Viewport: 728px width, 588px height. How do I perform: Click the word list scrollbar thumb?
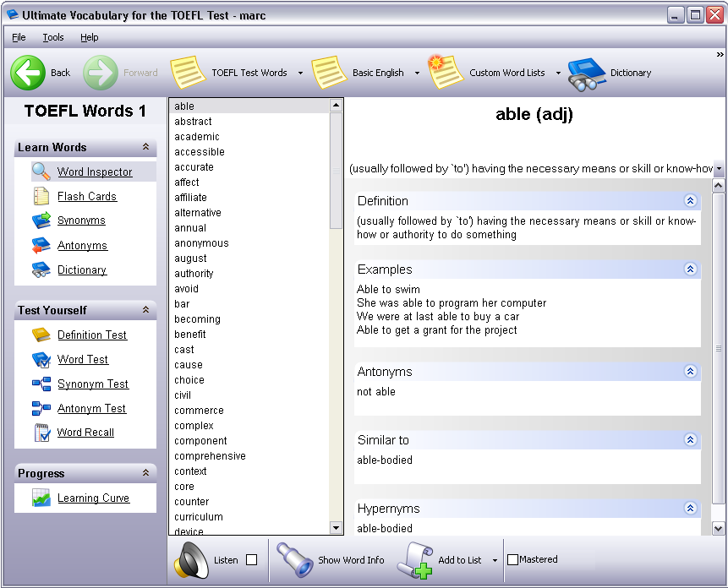coord(336,170)
